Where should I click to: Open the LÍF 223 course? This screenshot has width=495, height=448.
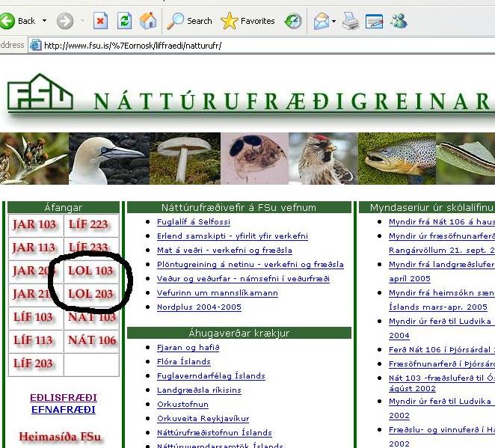[x=88, y=224]
